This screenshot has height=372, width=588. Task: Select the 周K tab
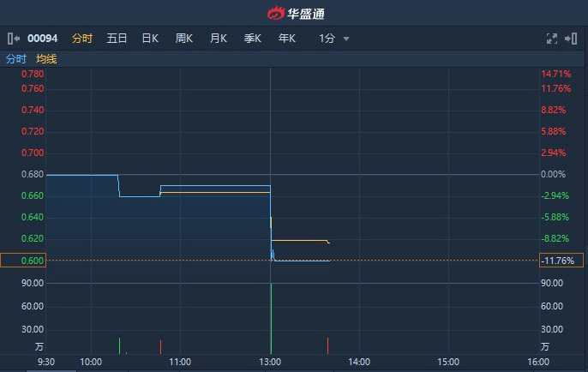[184, 39]
